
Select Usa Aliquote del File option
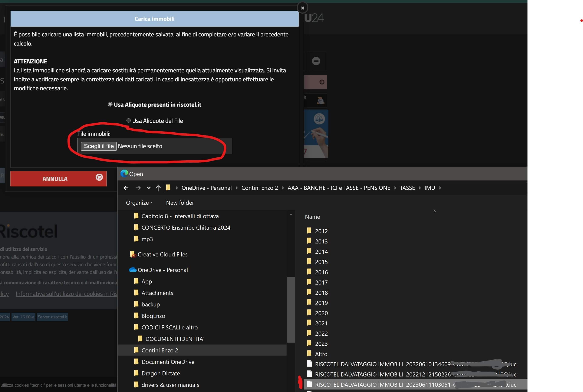(x=129, y=120)
